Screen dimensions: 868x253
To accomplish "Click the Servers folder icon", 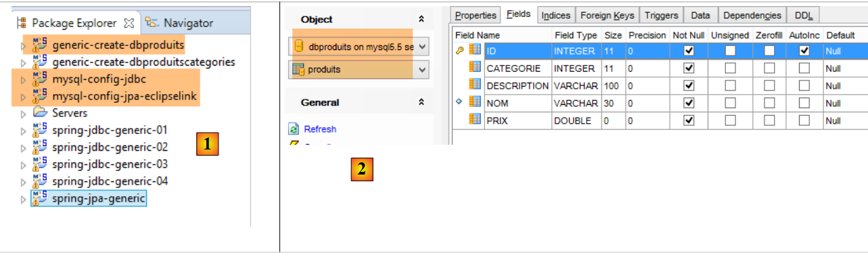I will 40,112.
